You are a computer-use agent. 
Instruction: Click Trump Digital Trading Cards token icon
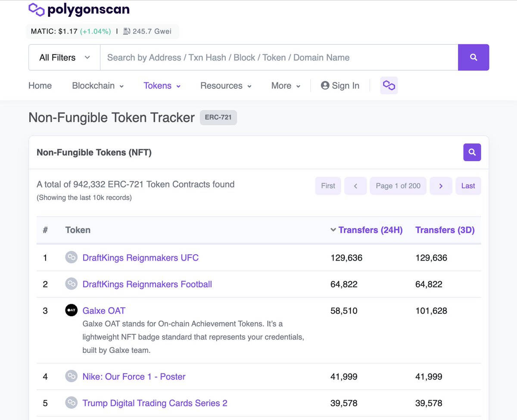pyautogui.click(x=71, y=403)
